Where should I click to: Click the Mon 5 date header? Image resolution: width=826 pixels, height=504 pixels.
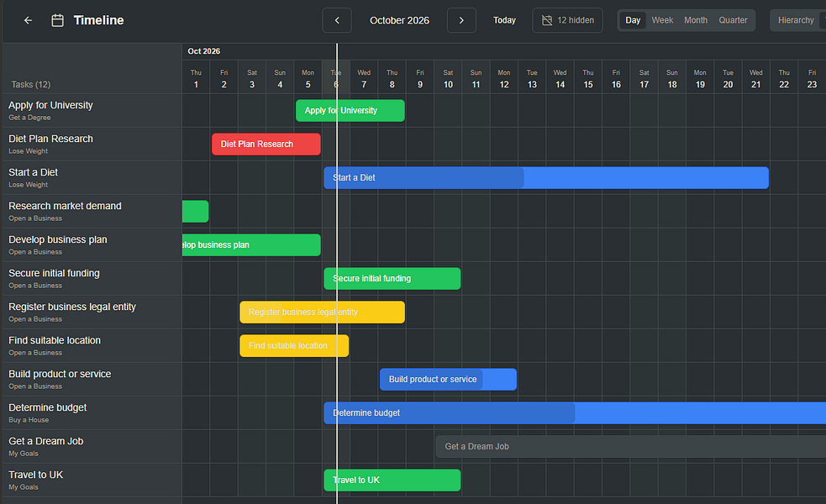click(308, 79)
